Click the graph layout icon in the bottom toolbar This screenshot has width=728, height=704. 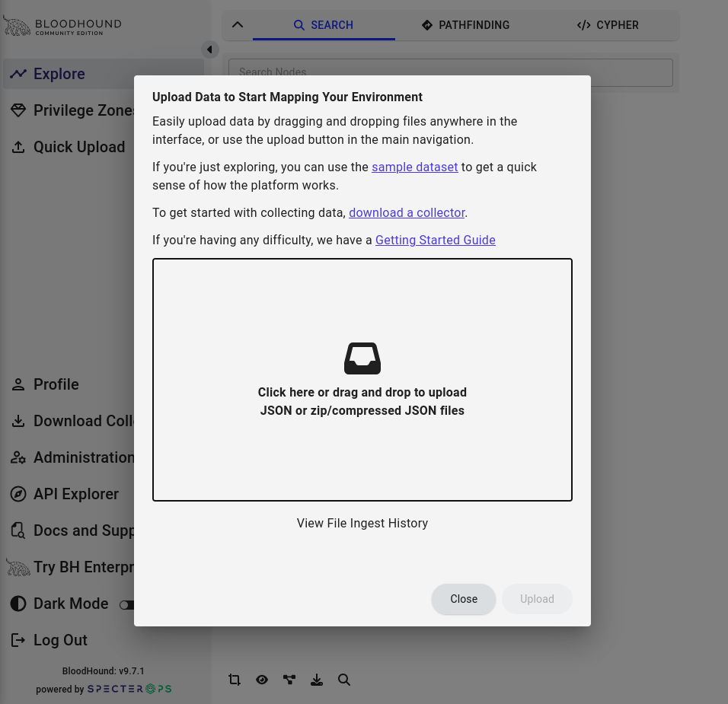(289, 680)
